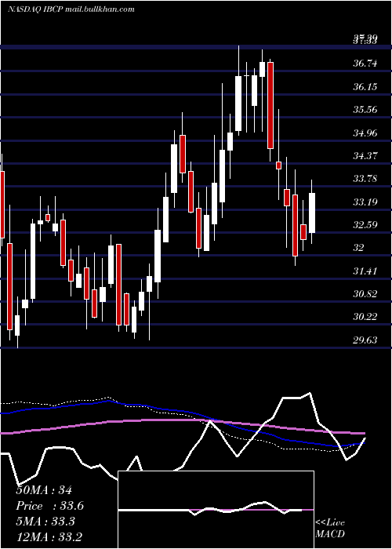Select the 34.96 price axis label
Screen dimensions: 392x549
click(x=365, y=133)
